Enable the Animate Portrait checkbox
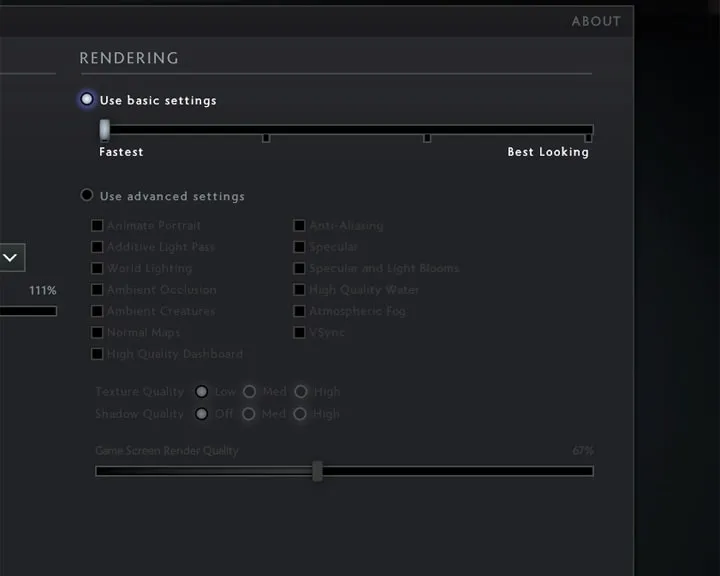This screenshot has width=720, height=576. point(97,226)
